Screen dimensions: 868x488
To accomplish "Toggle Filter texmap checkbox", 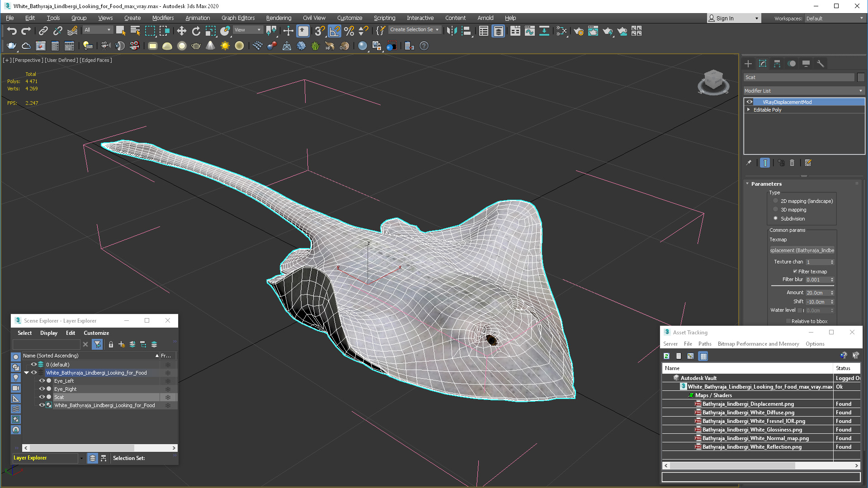I will point(795,271).
